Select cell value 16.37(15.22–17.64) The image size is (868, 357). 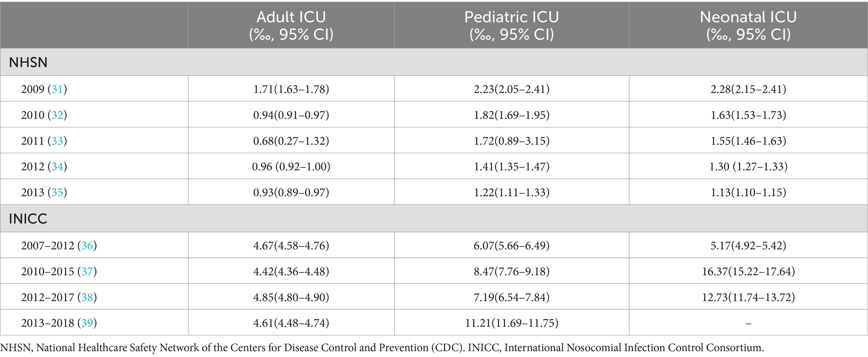click(x=748, y=271)
